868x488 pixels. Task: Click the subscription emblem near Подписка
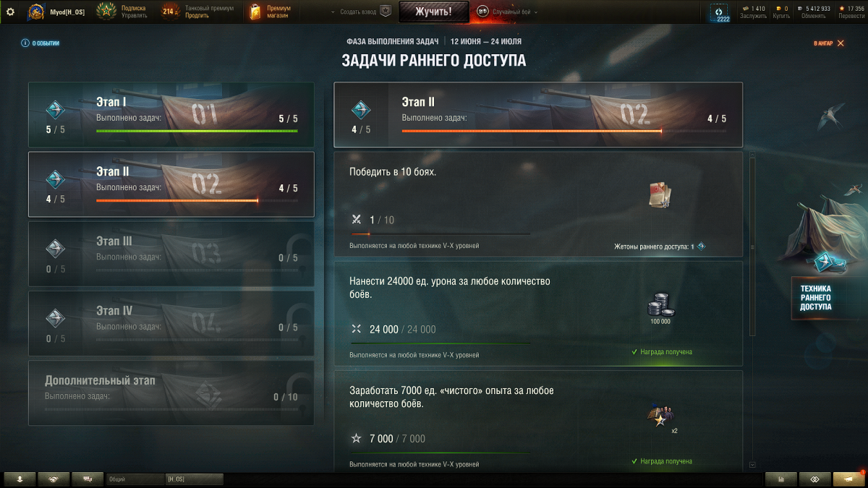click(107, 12)
